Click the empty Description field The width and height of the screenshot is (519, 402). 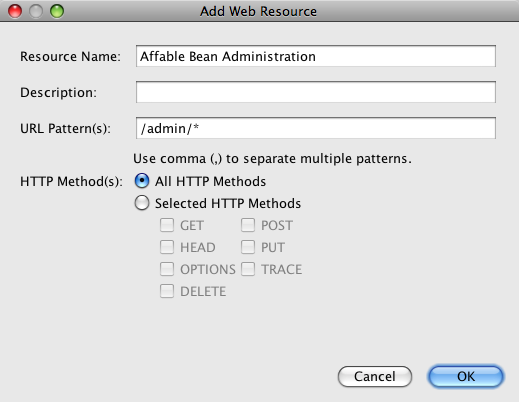316,92
